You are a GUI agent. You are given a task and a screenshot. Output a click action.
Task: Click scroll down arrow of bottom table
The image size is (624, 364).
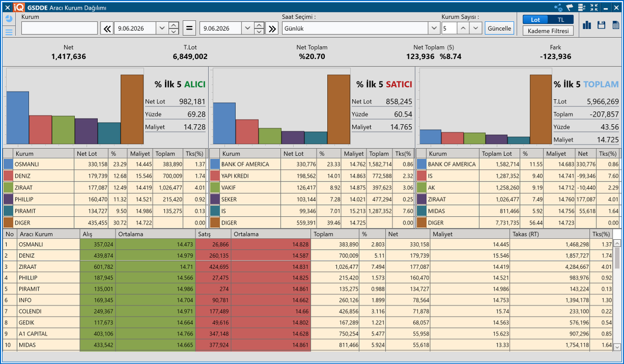(x=617, y=347)
